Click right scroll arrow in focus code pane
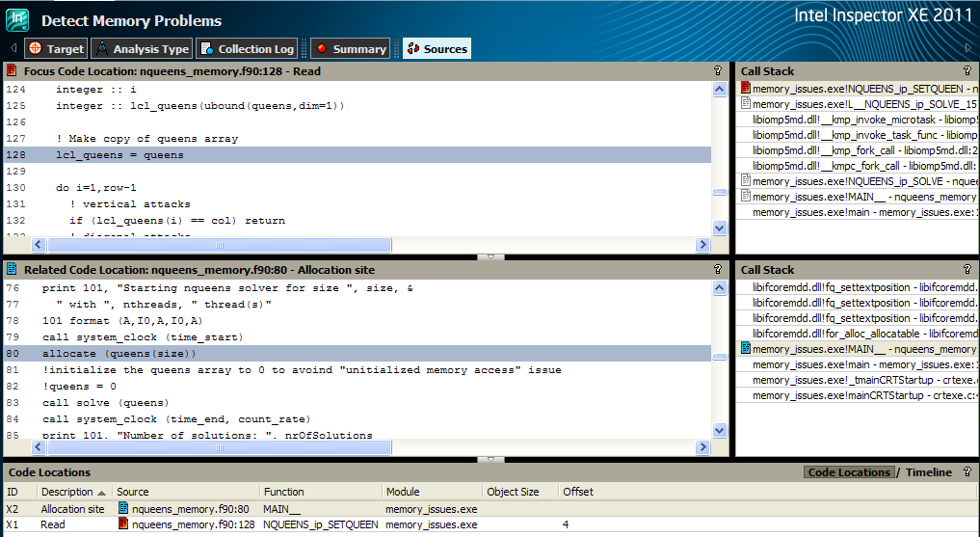The height and width of the screenshot is (537, 980). (x=703, y=245)
